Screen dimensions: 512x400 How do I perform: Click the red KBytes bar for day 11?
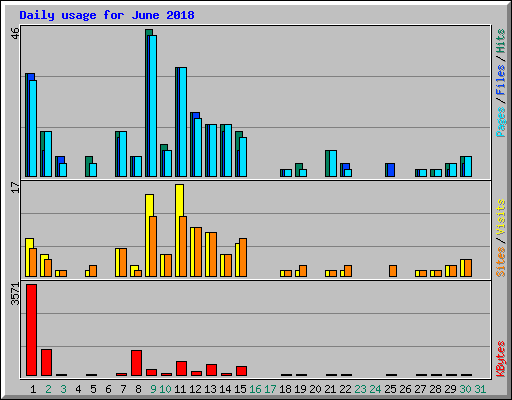(181, 368)
